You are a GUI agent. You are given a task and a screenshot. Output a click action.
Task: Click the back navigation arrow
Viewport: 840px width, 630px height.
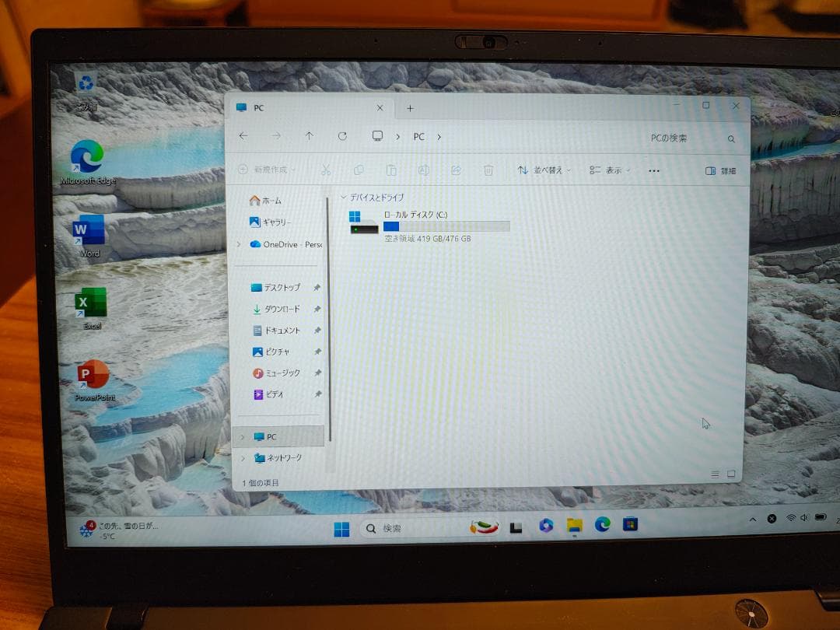[x=243, y=136]
